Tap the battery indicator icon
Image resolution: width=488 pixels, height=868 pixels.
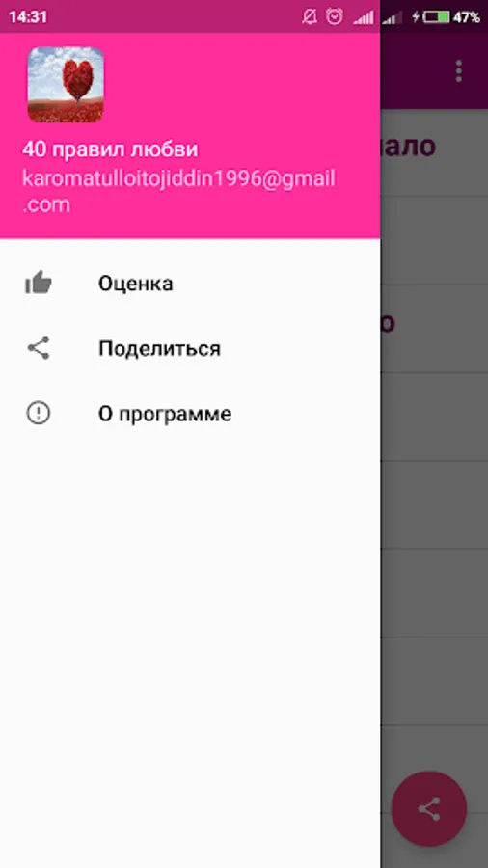point(437,17)
